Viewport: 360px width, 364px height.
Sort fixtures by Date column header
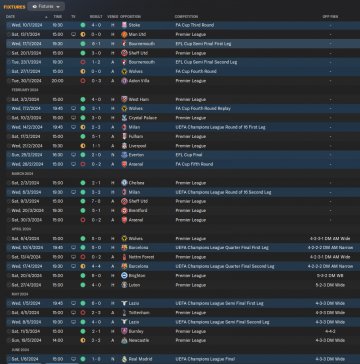pos(10,17)
